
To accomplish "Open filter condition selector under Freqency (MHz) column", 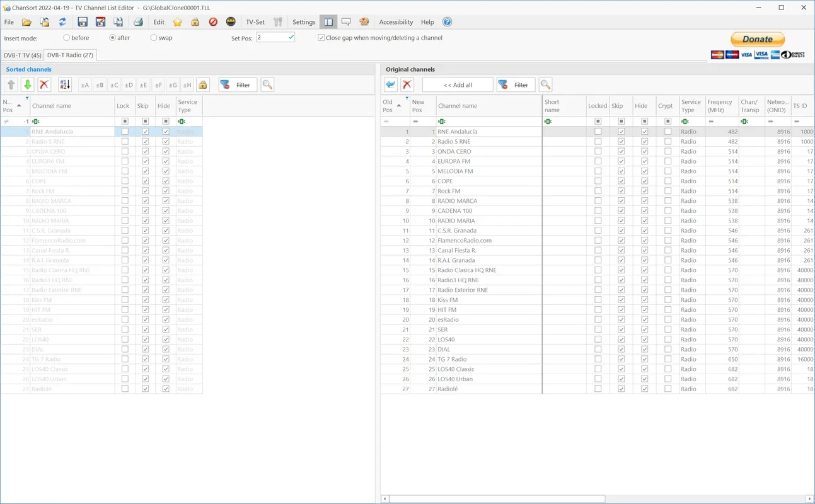I will [711, 121].
